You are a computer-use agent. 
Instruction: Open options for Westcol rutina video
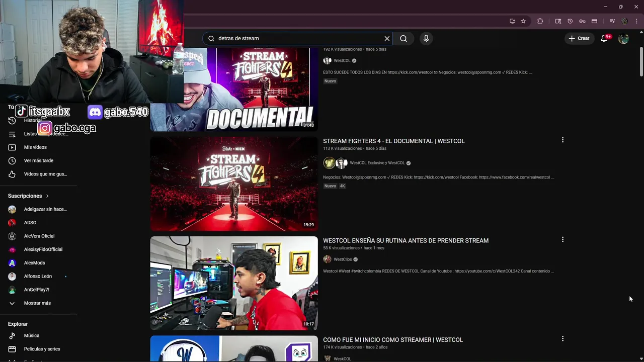562,239
